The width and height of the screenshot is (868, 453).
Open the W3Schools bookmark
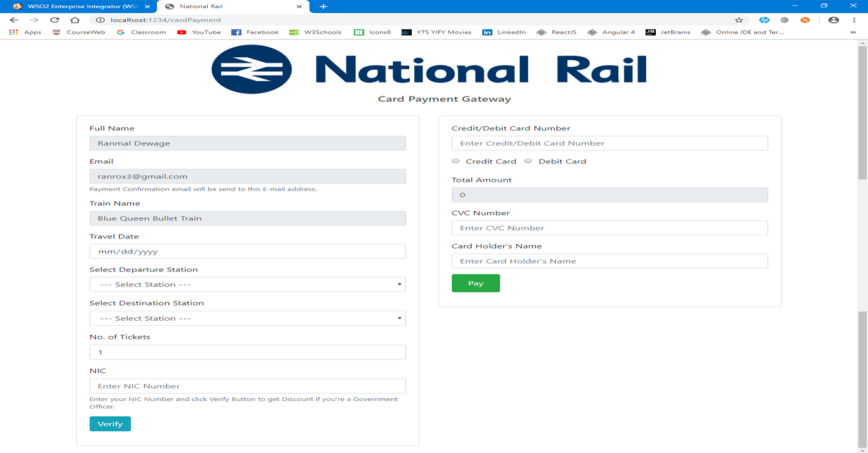coord(315,32)
